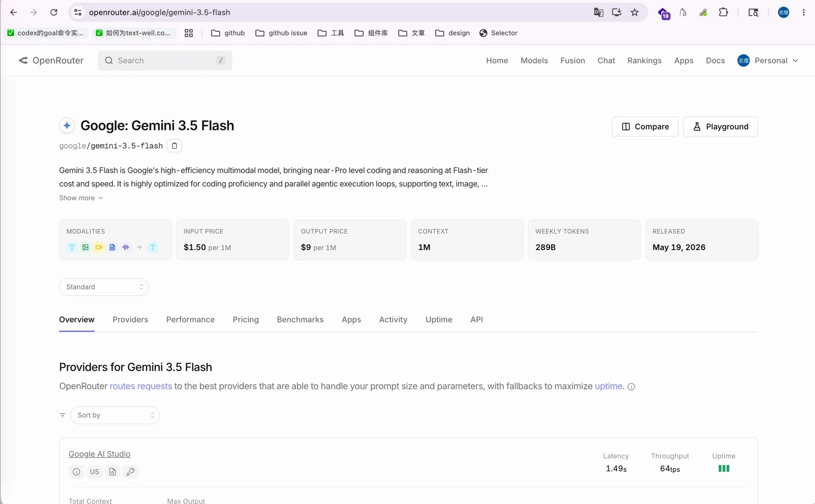
Task: Click the US region badge
Action: pos(95,472)
